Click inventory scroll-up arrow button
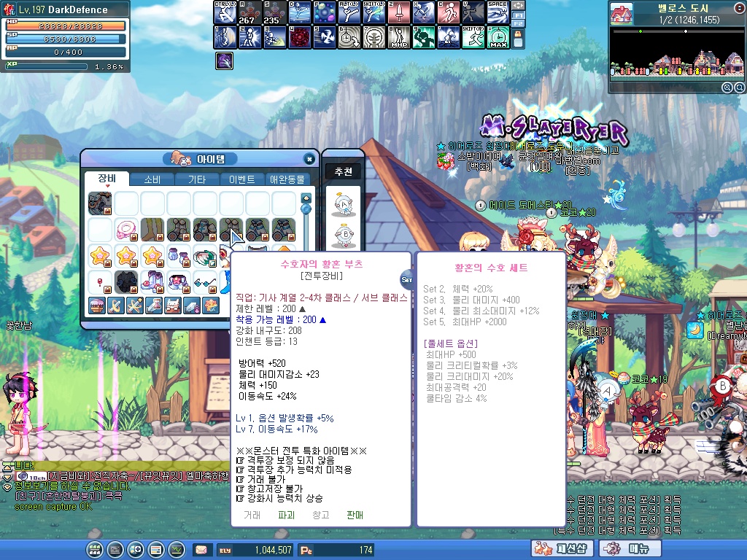 click(306, 197)
